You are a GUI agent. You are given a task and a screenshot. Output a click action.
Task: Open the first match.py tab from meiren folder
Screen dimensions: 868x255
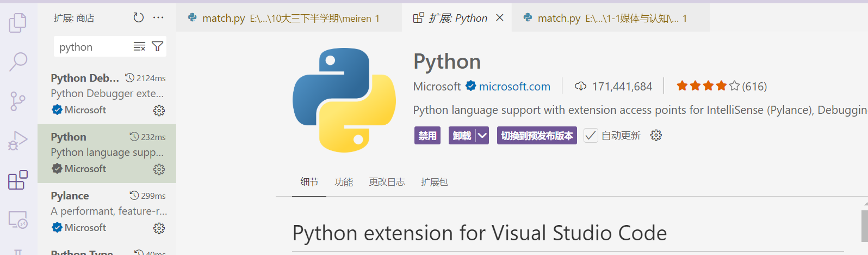(x=289, y=18)
